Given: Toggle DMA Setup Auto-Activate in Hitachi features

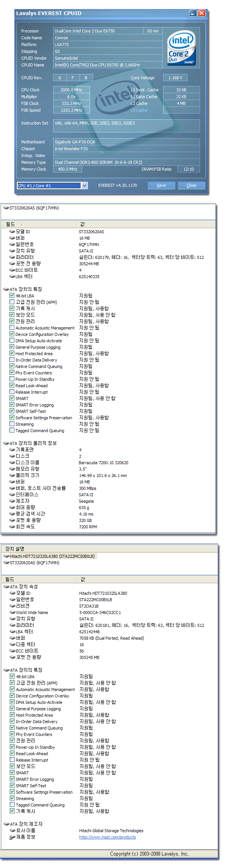Looking at the screenshot, I should pyautogui.click(x=12, y=702).
